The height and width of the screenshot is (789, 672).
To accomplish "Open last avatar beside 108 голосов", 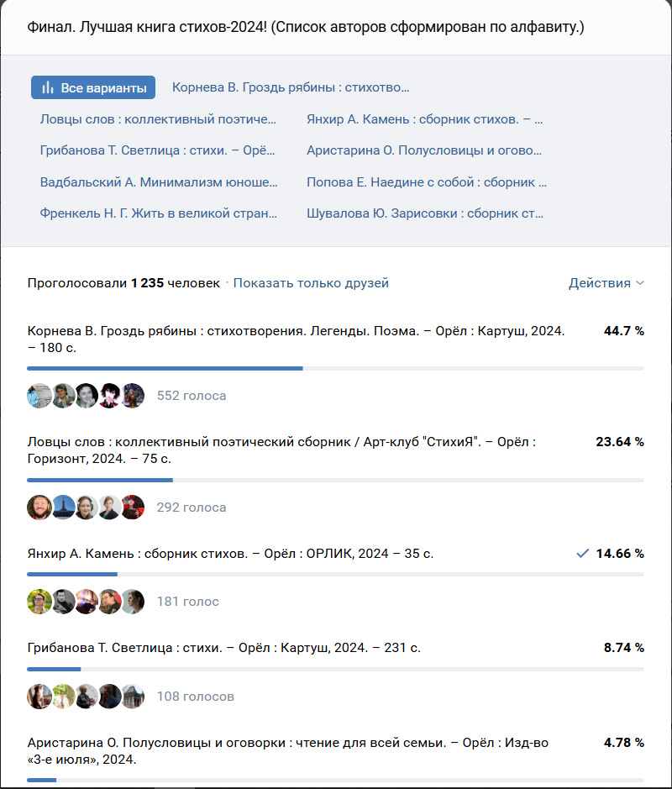I will (x=133, y=697).
